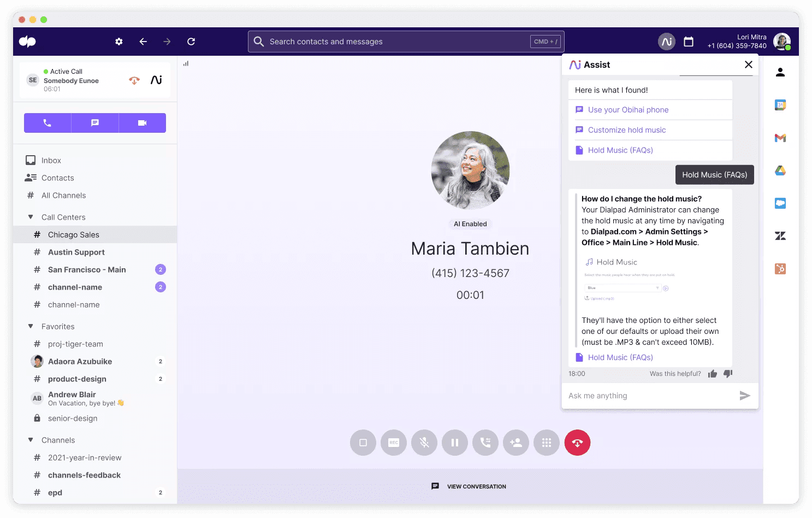Open Zendesk integration

pos(780,236)
